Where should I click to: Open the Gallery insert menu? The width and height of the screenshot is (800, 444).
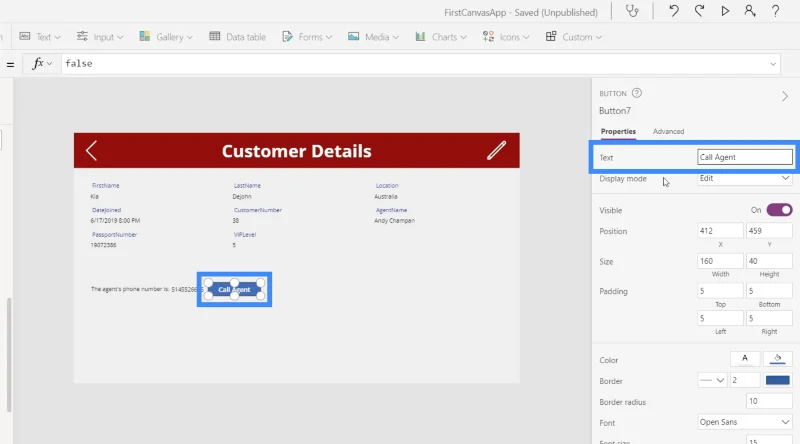tap(166, 37)
